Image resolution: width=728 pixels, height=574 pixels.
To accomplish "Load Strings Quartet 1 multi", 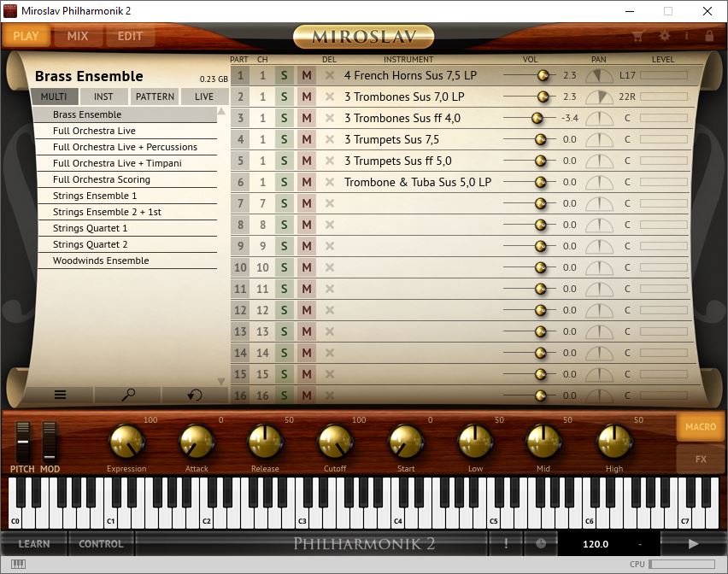I will pyautogui.click(x=127, y=228).
